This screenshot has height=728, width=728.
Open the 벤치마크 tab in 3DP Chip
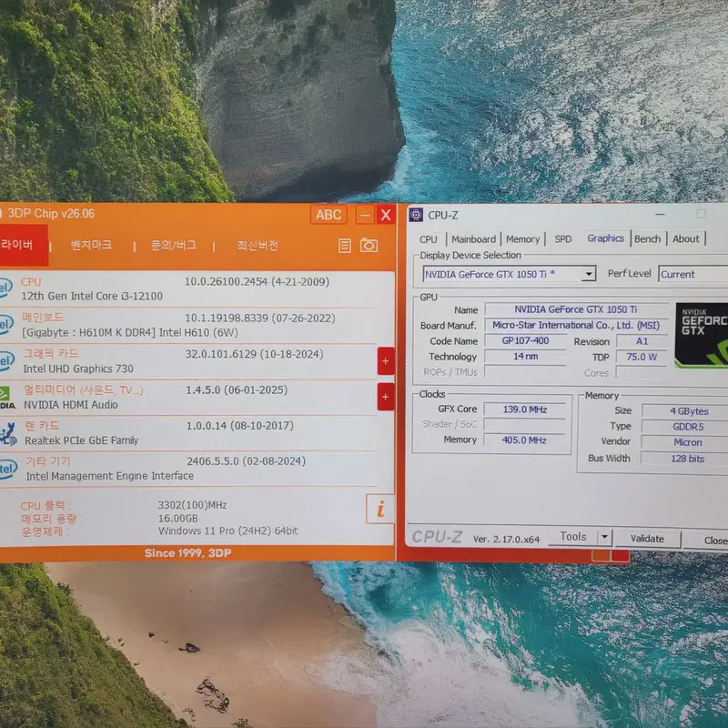pos(91,245)
